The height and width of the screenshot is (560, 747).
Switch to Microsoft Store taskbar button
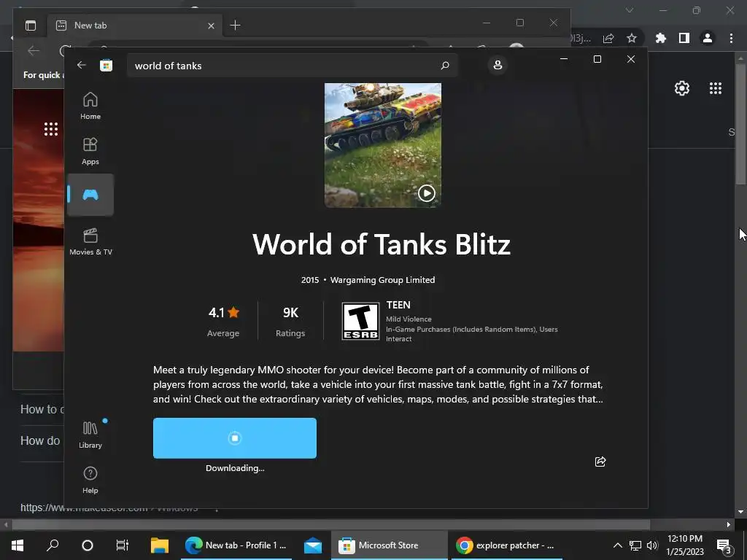389,545
